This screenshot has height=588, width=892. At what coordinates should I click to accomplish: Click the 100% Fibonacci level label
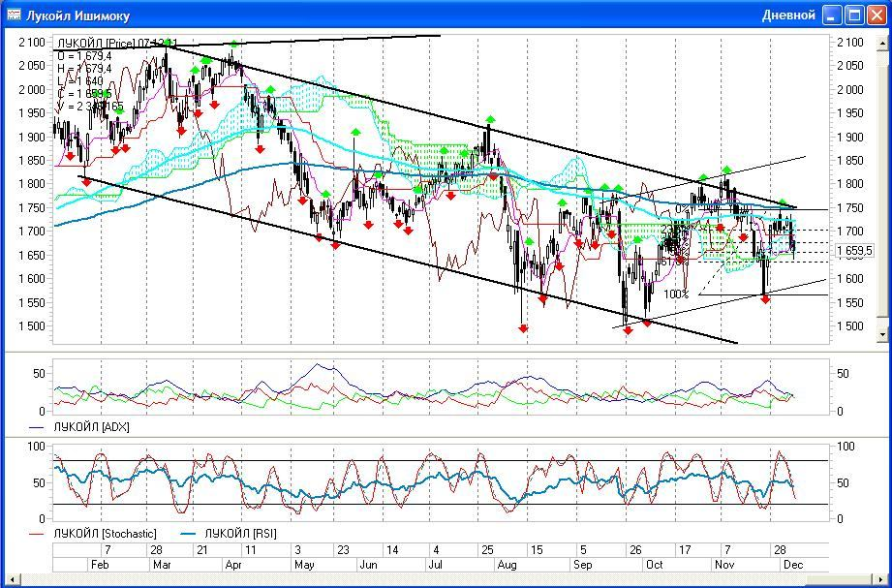click(676, 294)
